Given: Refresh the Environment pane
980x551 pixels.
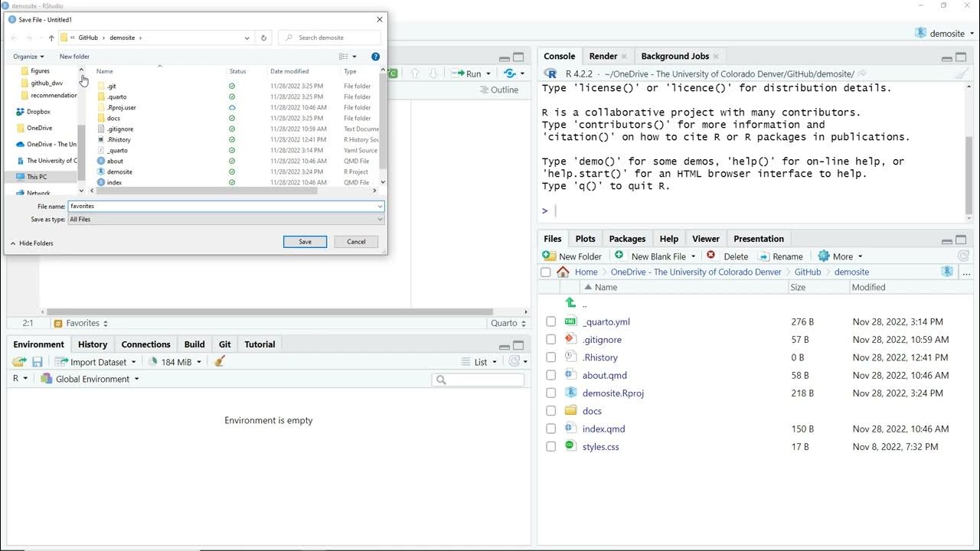Looking at the screenshot, I should [514, 361].
